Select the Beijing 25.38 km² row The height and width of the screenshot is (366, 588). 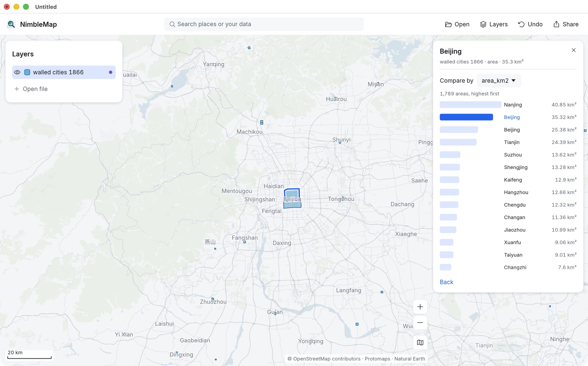click(508, 130)
